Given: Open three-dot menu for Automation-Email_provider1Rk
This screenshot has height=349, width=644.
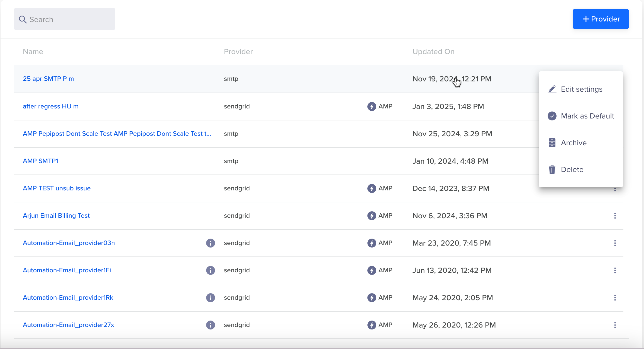Looking at the screenshot, I should click(615, 298).
